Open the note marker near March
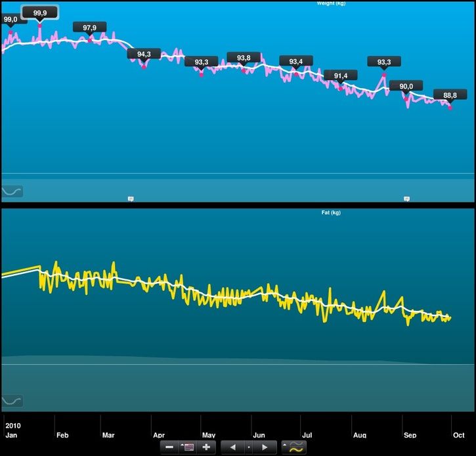Viewport: 476px width, 456px height. (131, 198)
